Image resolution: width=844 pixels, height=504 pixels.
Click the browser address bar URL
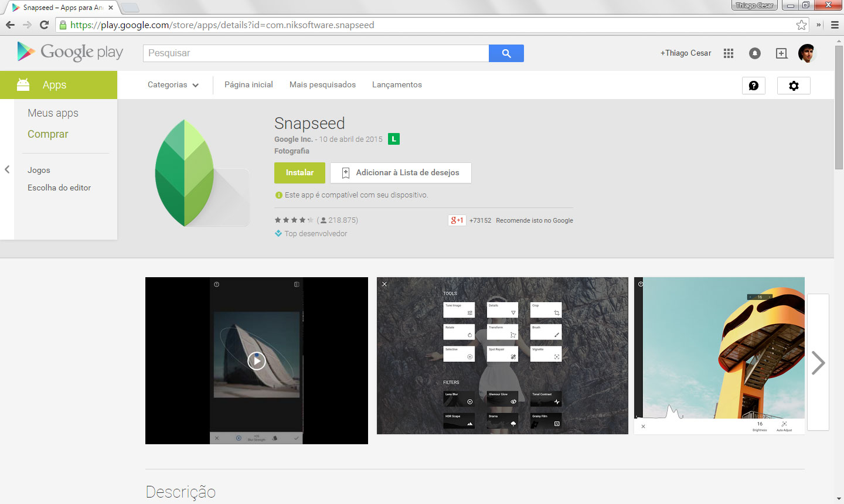tap(222, 25)
